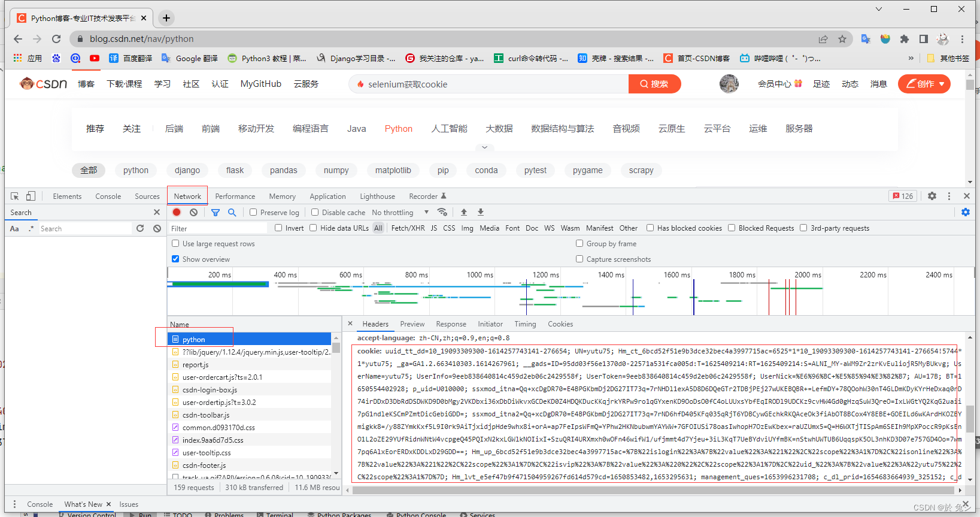Screen dimensions: 980x517
Task: Filter requests by Fetch/XHR
Action: 408,228
